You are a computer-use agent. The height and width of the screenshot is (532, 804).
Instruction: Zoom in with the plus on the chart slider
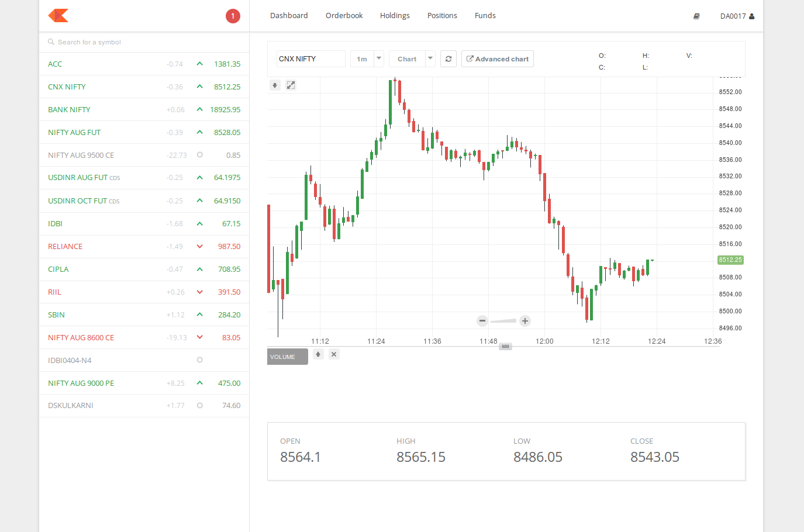tap(525, 321)
